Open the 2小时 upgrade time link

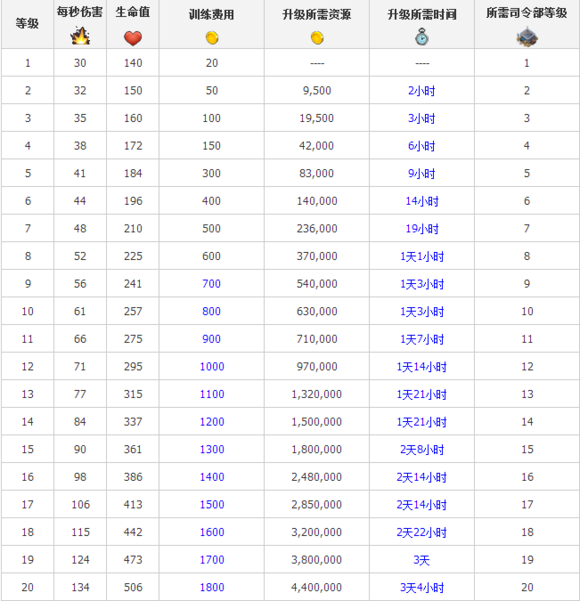click(x=422, y=91)
